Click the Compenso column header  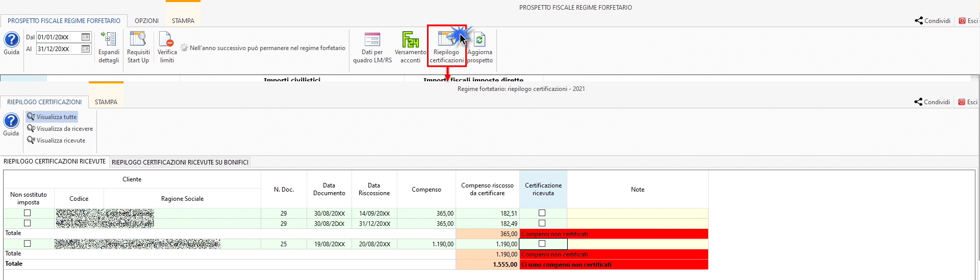coord(426,190)
